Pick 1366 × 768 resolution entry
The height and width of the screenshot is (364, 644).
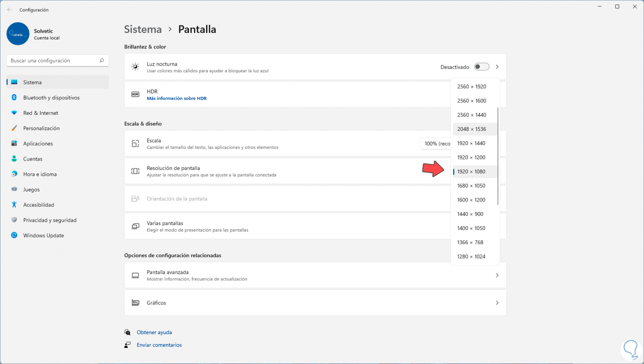(470, 242)
